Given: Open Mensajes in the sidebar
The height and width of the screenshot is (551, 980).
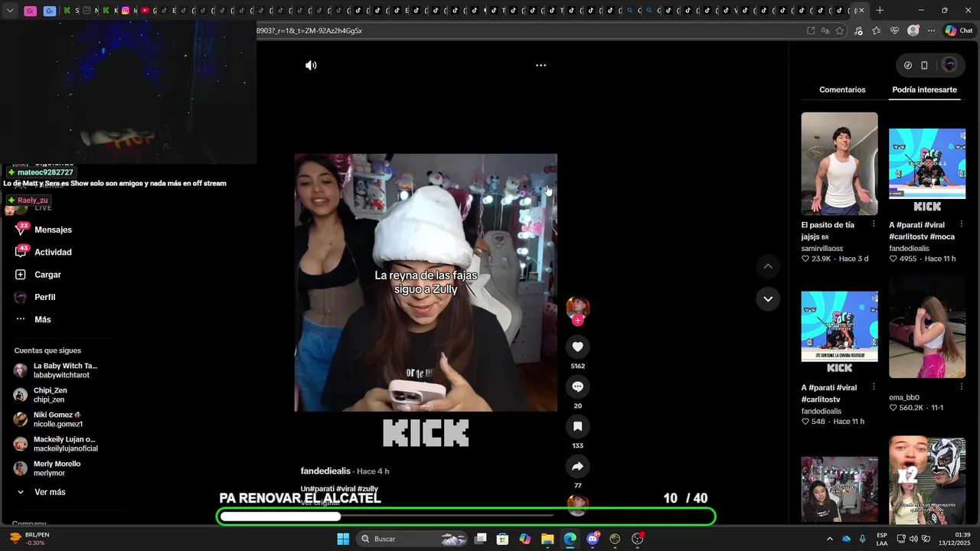Looking at the screenshot, I should coord(53,230).
